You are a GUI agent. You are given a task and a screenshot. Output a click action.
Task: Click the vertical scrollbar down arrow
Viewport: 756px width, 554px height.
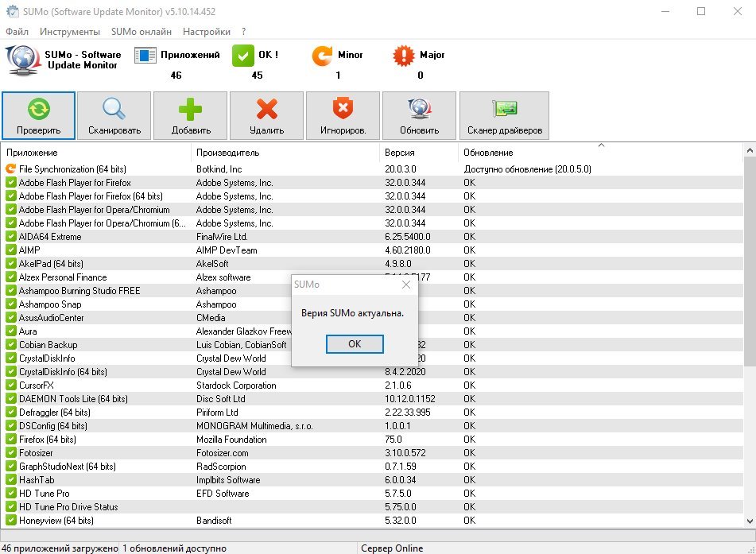click(x=749, y=521)
